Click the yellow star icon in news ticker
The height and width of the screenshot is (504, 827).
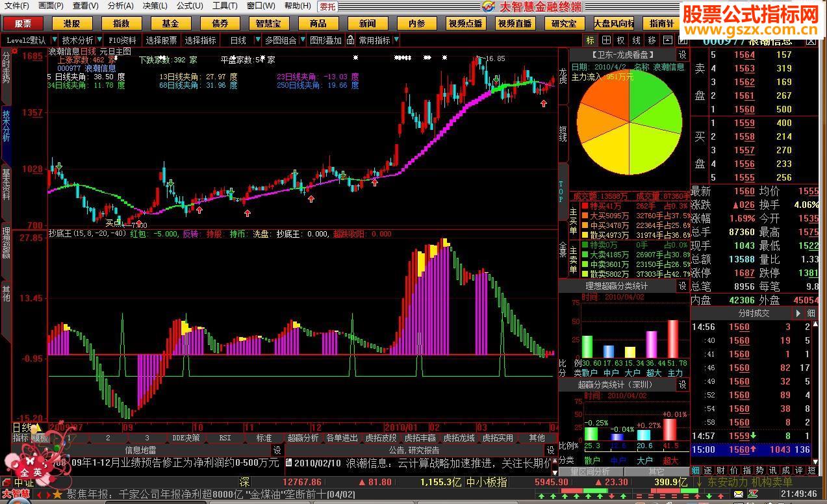(x=57, y=494)
